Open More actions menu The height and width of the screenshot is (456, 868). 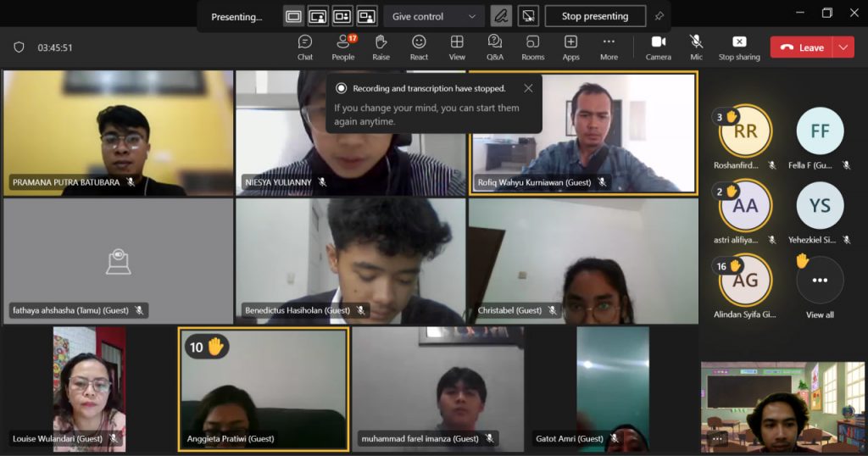click(x=609, y=47)
